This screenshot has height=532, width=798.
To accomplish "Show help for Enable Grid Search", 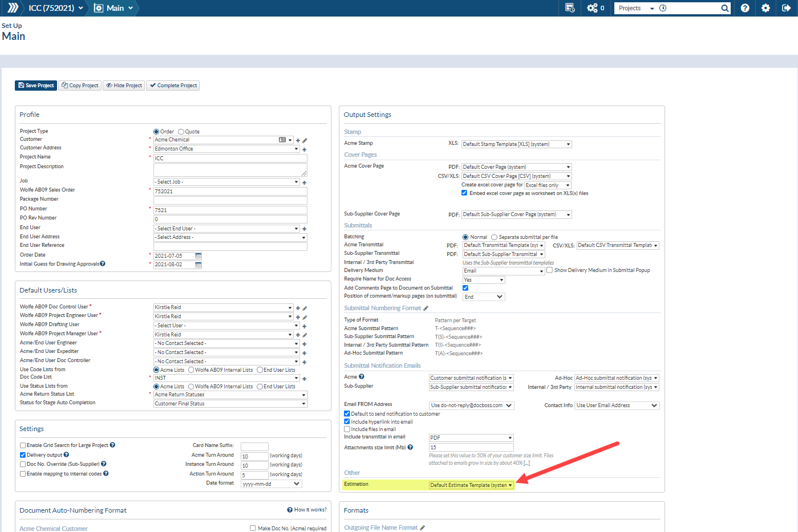I will coord(112,445).
